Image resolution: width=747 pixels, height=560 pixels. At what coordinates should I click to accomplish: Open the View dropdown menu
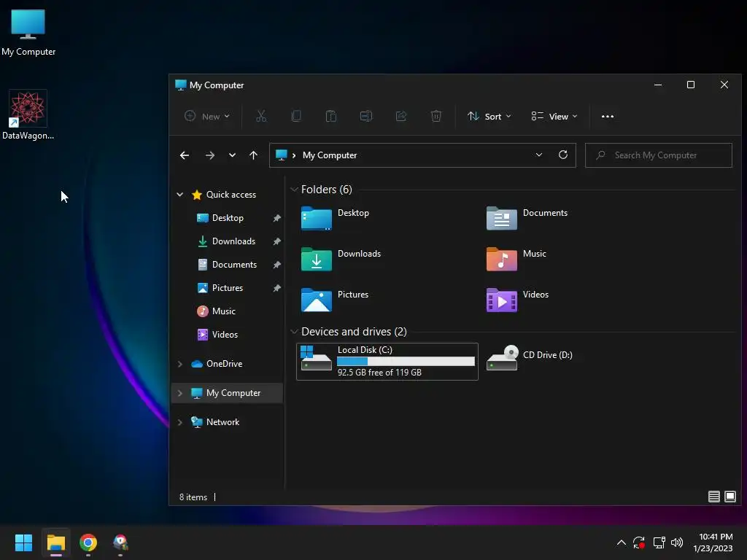(x=554, y=116)
